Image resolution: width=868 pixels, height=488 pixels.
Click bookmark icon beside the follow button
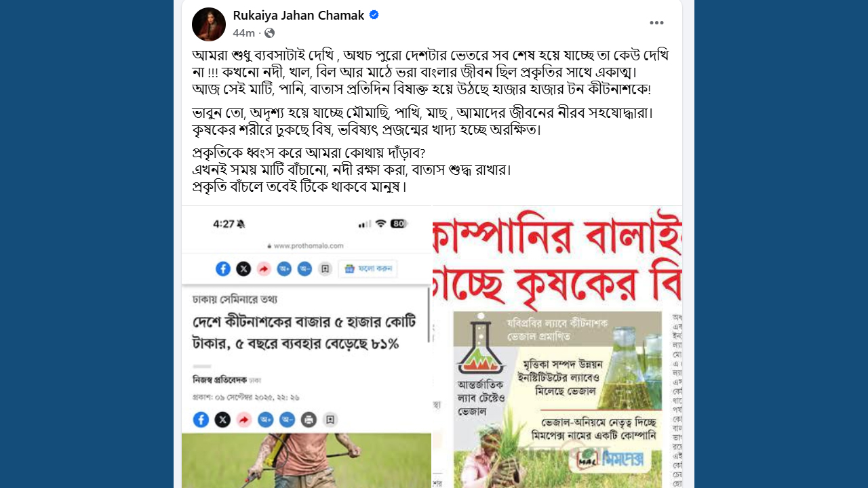point(325,269)
